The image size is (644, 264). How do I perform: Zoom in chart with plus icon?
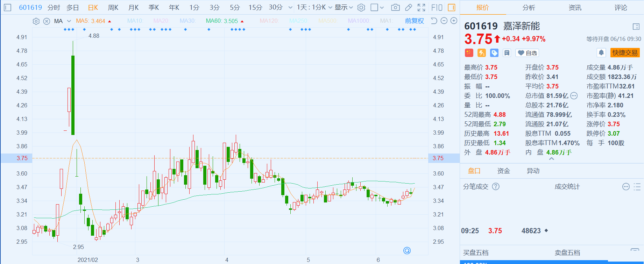point(454,21)
